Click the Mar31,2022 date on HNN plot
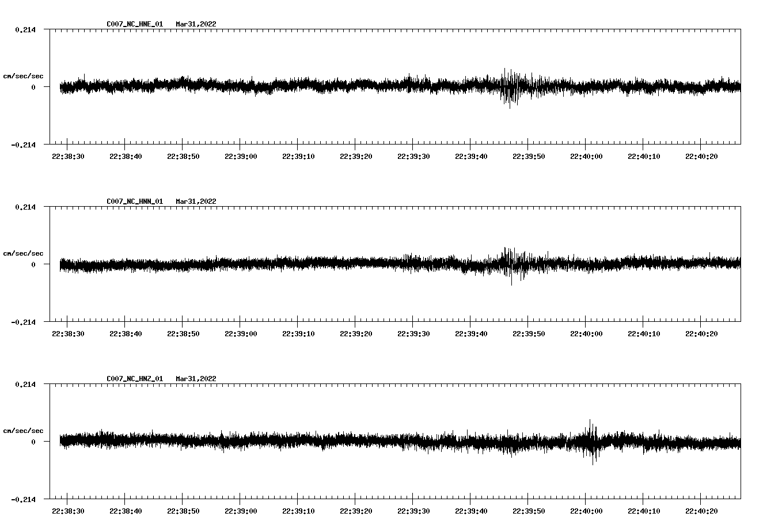Viewport: 782px width, 532px height. coord(196,202)
